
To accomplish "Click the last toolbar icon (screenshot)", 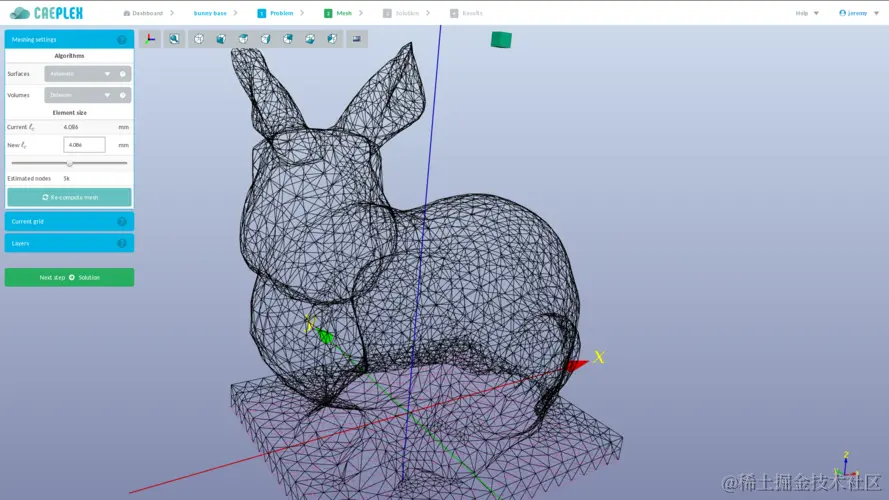I will (357, 39).
